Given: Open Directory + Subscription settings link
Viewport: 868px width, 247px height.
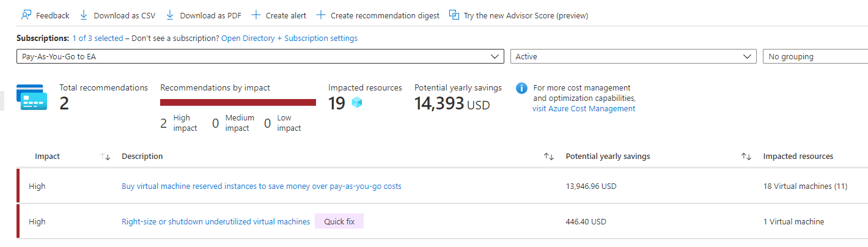Looking at the screenshot, I should (x=289, y=38).
